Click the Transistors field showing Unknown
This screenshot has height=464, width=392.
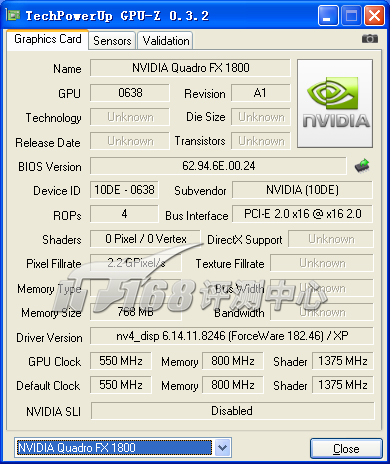pyautogui.click(x=261, y=141)
